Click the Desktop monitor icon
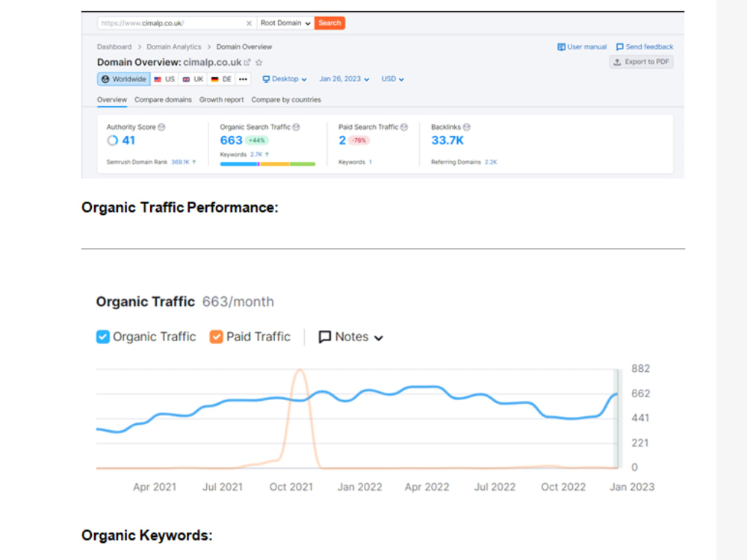The height and width of the screenshot is (560, 747). coord(267,79)
